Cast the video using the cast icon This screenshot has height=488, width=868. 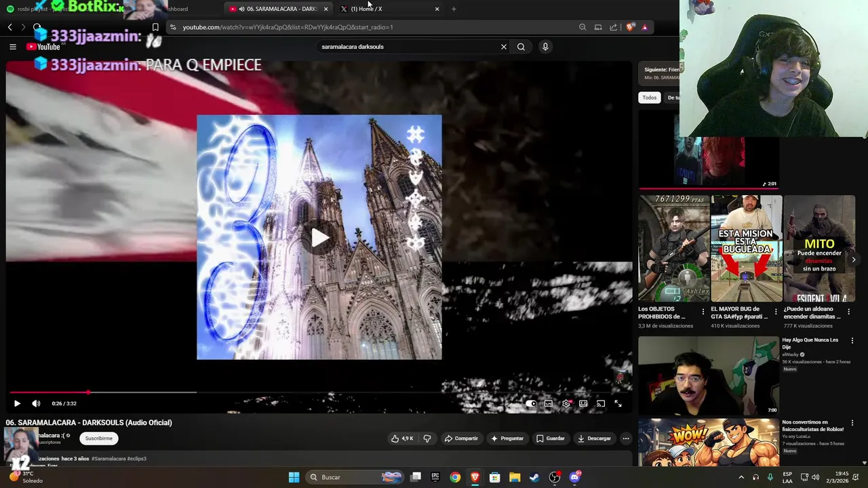[x=601, y=403]
